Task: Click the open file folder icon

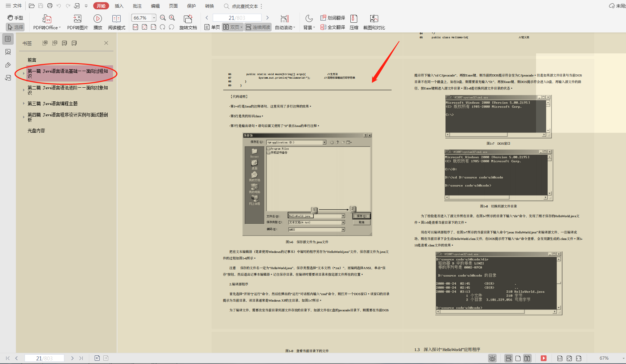Action: point(32,6)
